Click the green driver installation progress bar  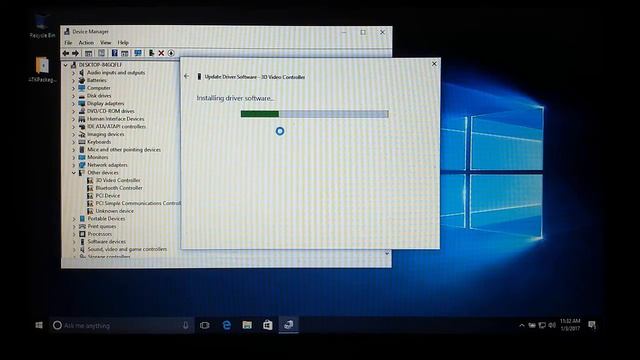point(315,114)
